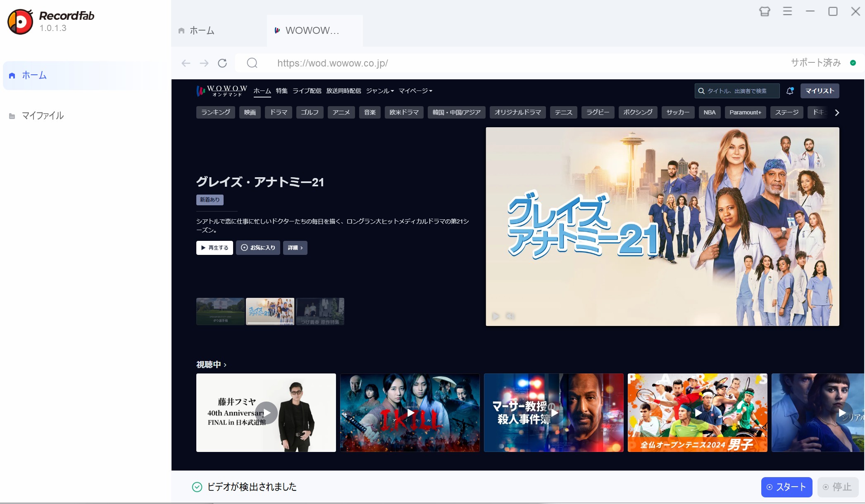Image resolution: width=865 pixels, height=504 pixels.
Task: Click play icon on hero banner image
Action: click(496, 316)
